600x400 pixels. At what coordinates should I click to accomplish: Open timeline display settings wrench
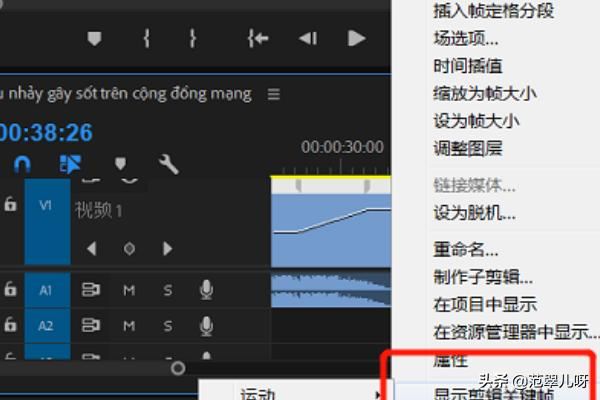168,163
